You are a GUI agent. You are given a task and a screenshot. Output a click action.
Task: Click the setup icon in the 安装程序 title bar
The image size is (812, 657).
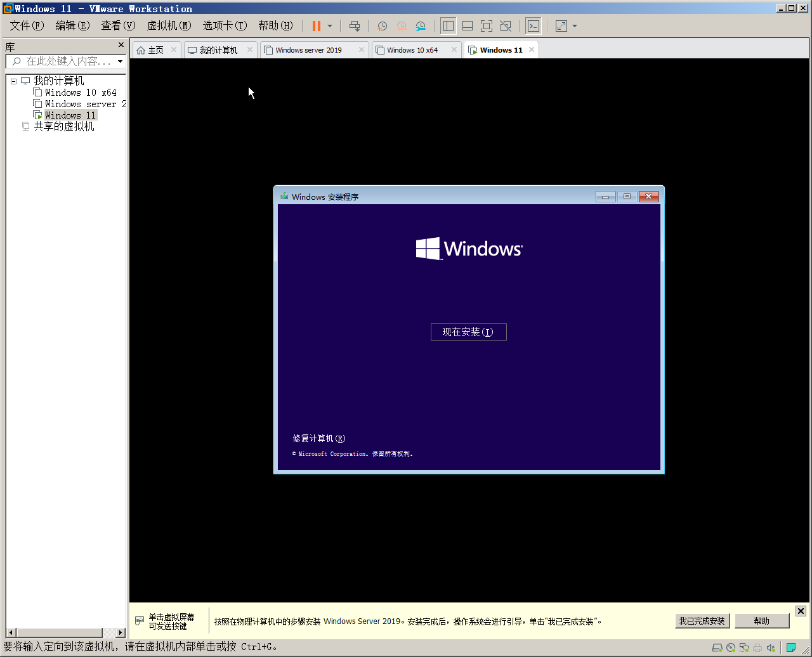[284, 196]
